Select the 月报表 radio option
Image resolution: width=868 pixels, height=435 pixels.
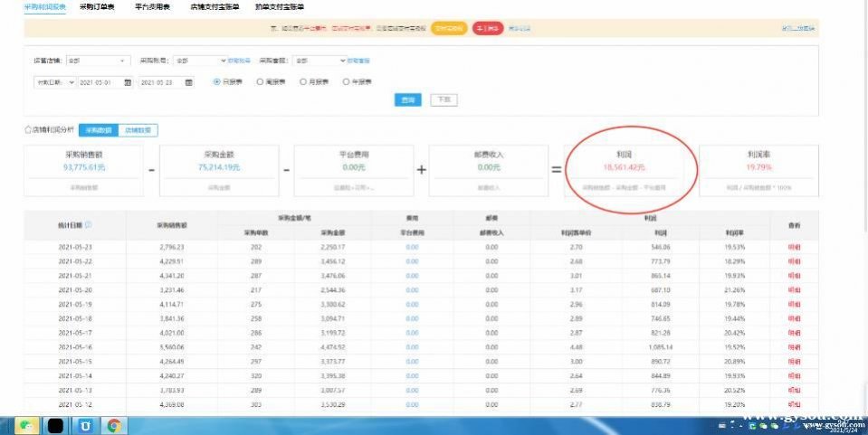click(x=303, y=82)
